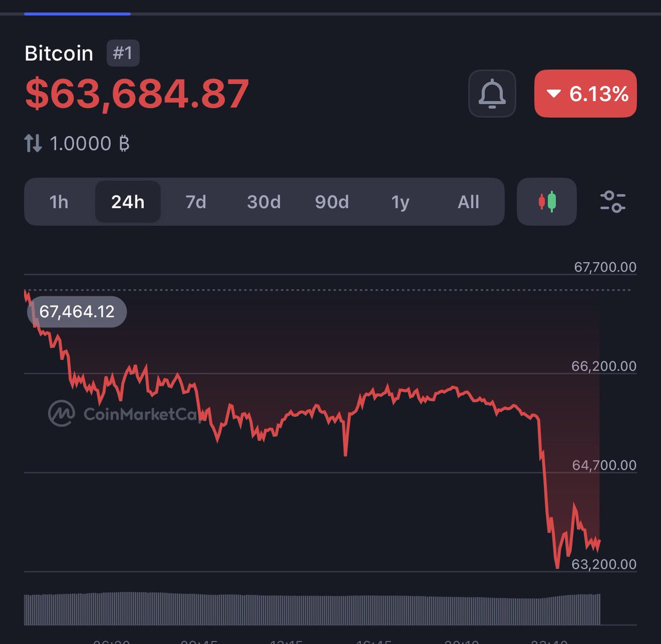The width and height of the screenshot is (661, 644).
Task: Show the 30d price chart
Action: [x=264, y=202]
